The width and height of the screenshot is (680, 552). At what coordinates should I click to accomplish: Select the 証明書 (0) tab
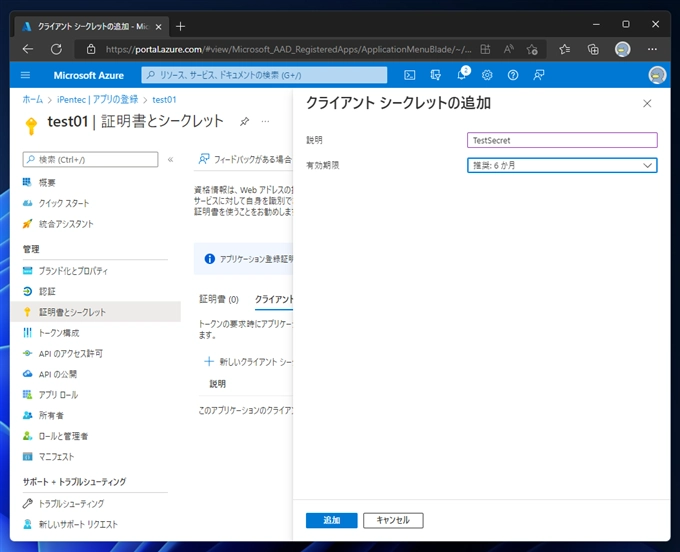point(219,299)
